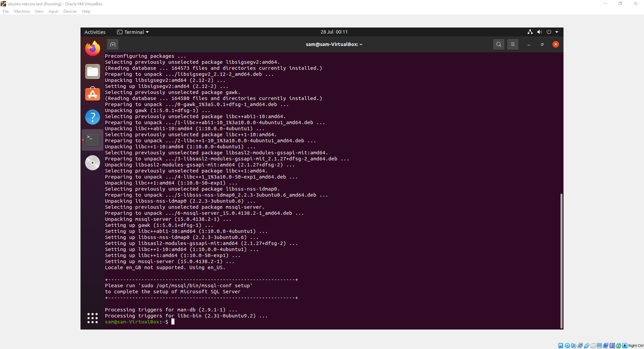The height and width of the screenshot is (349, 644).
Task: Click VirtualBox network adapters status icon
Action: point(580,346)
